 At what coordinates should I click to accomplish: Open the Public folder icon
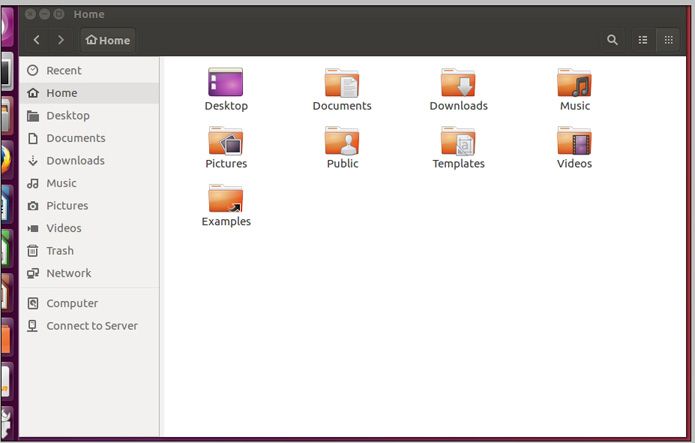point(341,141)
